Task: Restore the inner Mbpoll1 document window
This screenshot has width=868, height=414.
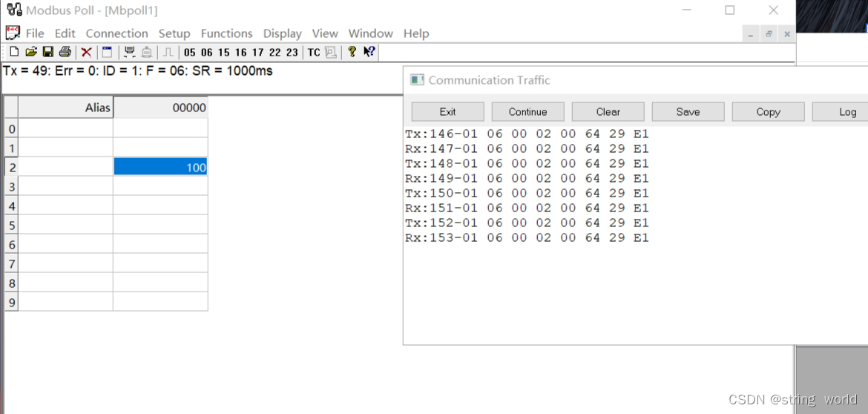Action: coord(769,34)
